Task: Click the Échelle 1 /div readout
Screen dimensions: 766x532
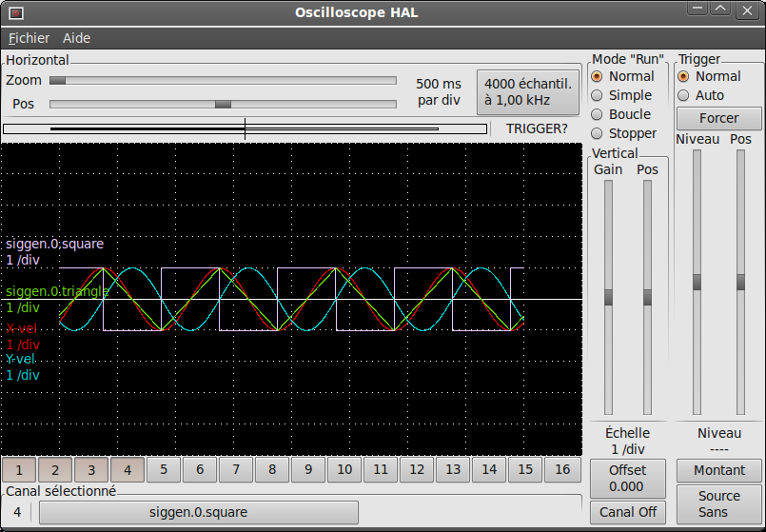Action: click(x=627, y=442)
